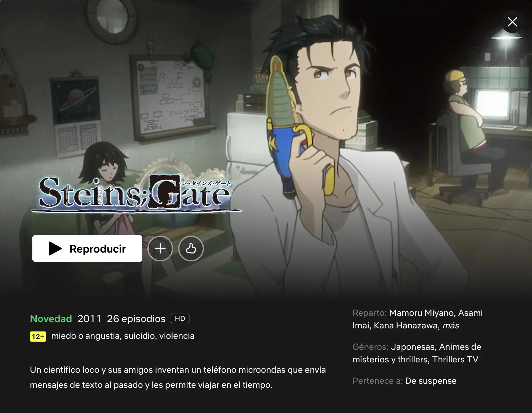Click the HD quality badge
The width and height of the screenshot is (532, 413).
(180, 319)
